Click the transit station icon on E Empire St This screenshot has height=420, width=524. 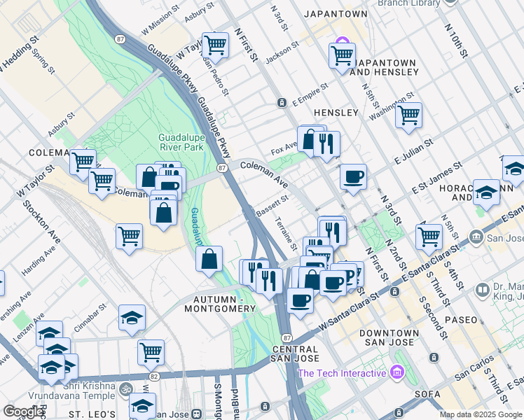coord(282,102)
